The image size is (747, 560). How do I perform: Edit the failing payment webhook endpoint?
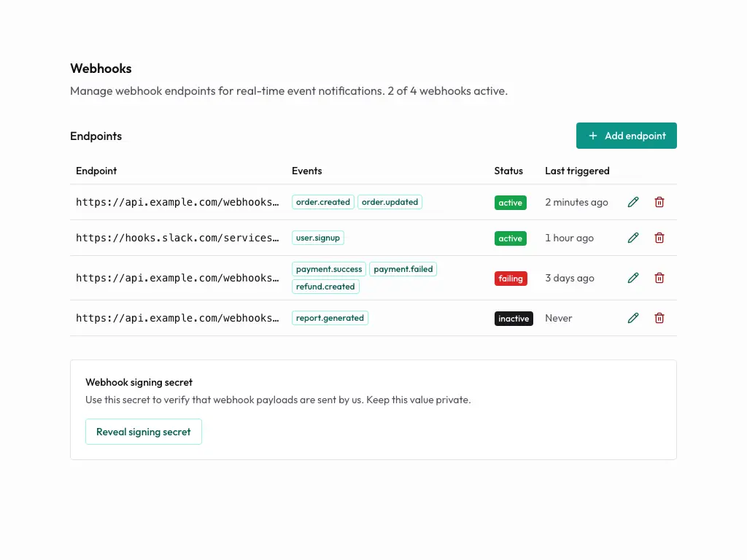pos(632,278)
